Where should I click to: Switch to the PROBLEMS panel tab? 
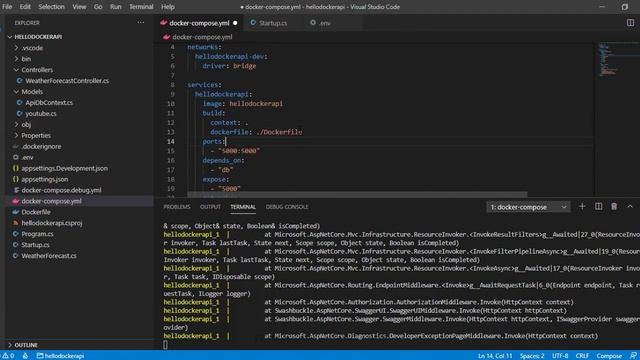[x=177, y=207]
